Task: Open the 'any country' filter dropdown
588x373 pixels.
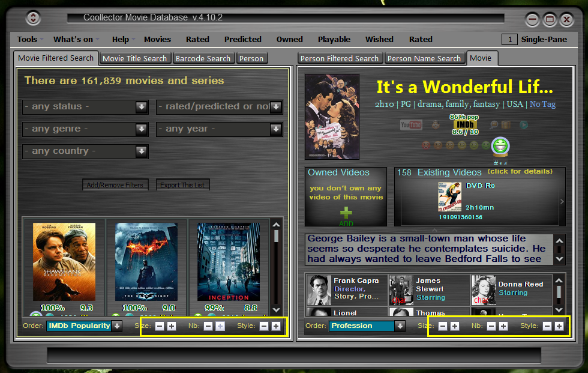Action: pyautogui.click(x=85, y=151)
